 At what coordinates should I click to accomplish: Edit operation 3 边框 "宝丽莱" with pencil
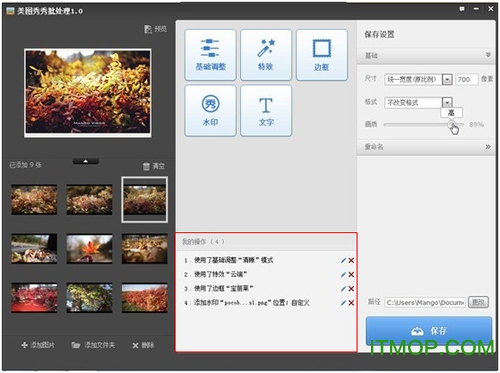point(343,289)
